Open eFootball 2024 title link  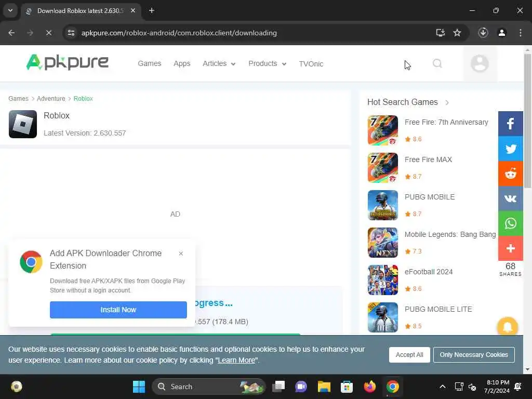click(x=429, y=272)
